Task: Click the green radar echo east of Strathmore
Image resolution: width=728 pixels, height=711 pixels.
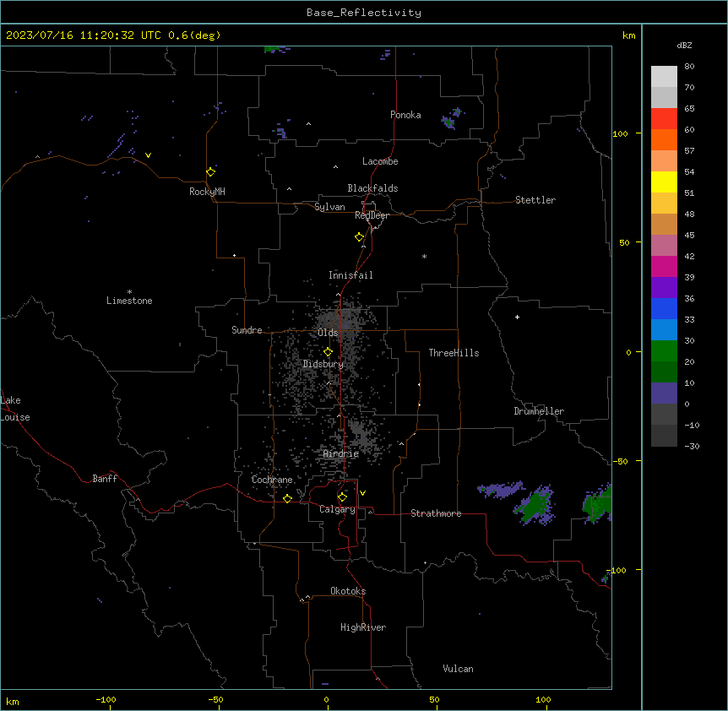Action: click(535, 507)
